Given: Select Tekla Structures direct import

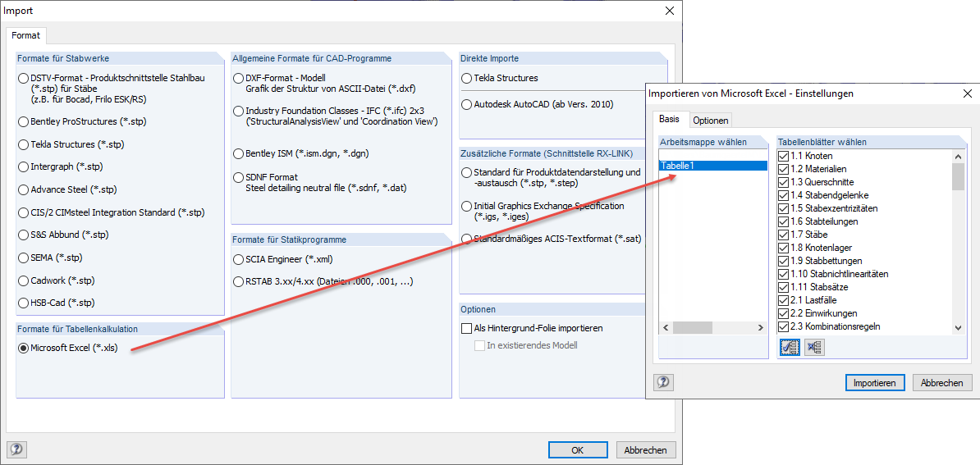Looking at the screenshot, I should tap(466, 79).
